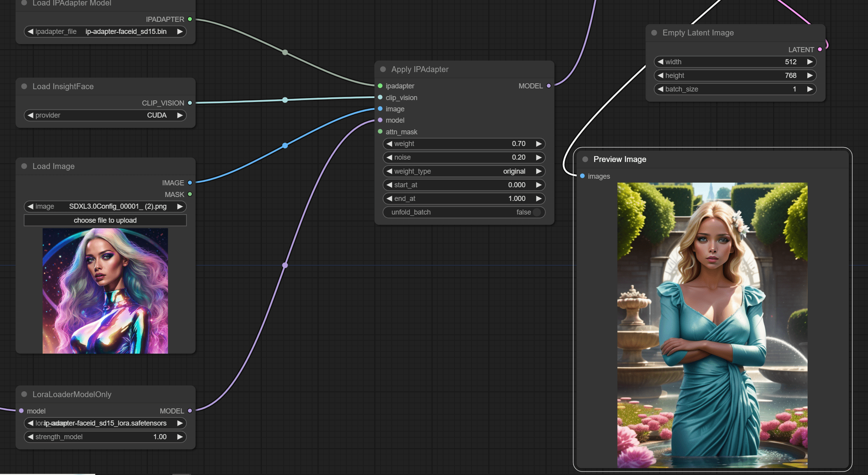Increase weight value with right arrow
Image resolution: width=868 pixels, height=475 pixels.
coord(539,144)
